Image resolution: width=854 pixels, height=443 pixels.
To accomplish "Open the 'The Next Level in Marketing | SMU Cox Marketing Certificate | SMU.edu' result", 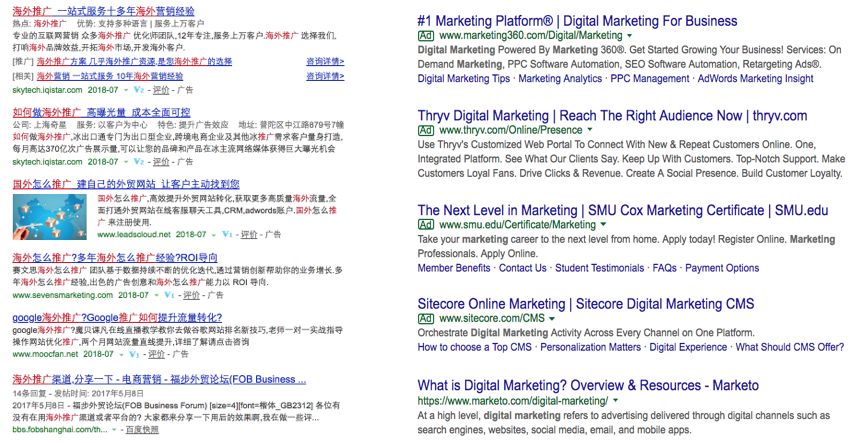I will [623, 210].
